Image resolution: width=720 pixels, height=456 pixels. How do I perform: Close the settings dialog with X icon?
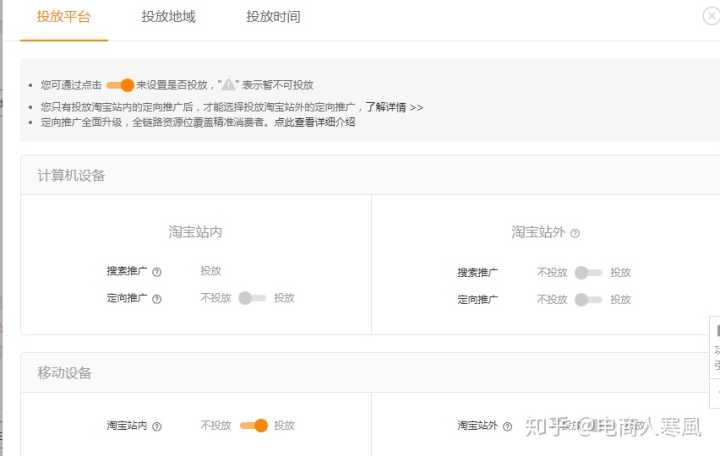point(711,16)
